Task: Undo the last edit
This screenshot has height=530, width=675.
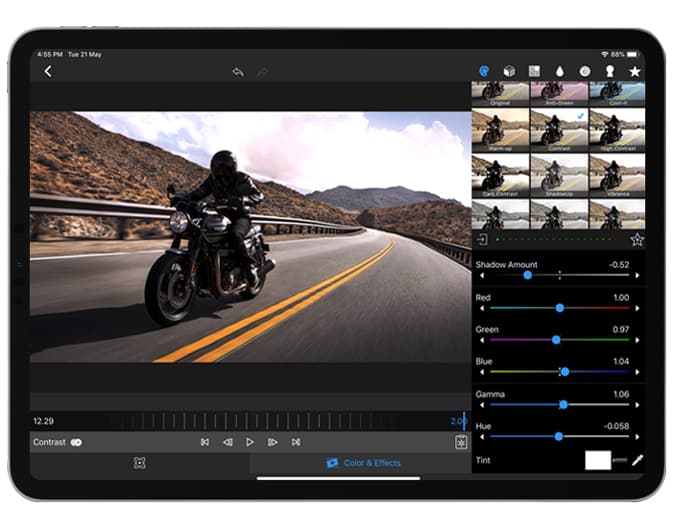Action: click(238, 72)
